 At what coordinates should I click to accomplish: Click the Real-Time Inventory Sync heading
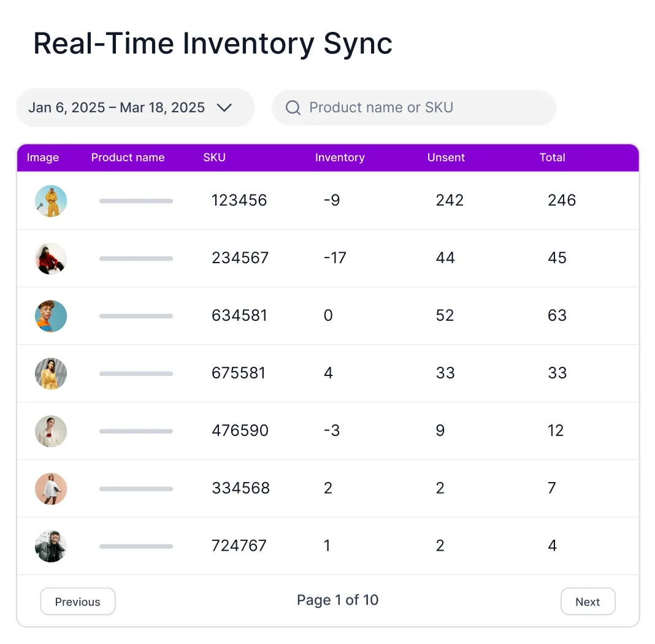(x=213, y=44)
